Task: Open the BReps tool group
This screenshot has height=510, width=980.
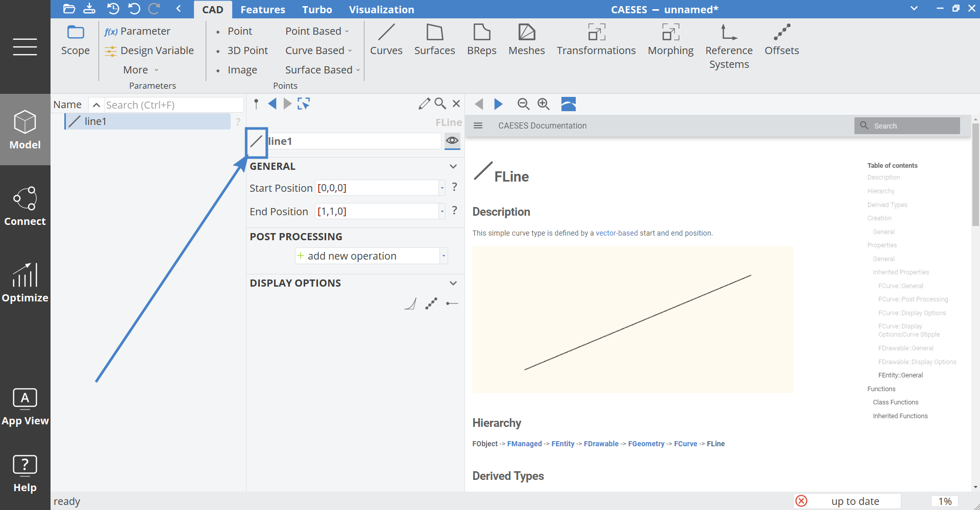Action: pyautogui.click(x=482, y=40)
